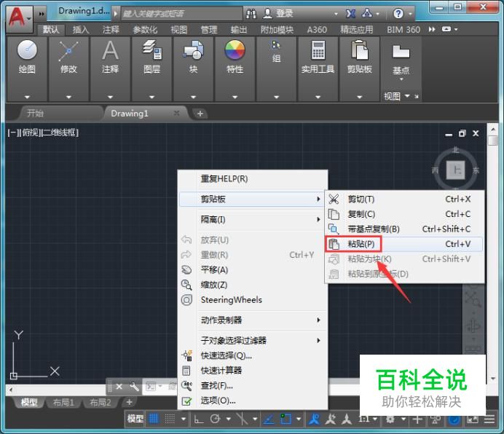This screenshot has height=434, width=504.
Task: Toggle 2D object snap in status bar
Action: point(286,419)
